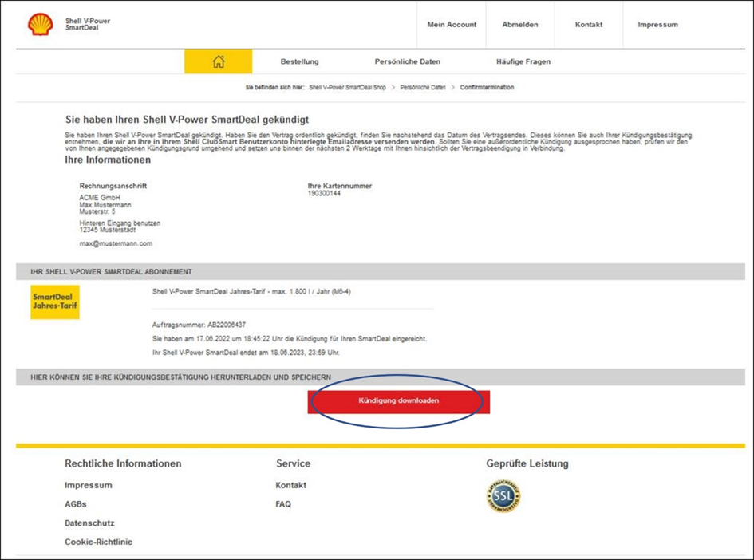Open AGBs in the footer

pyautogui.click(x=77, y=503)
